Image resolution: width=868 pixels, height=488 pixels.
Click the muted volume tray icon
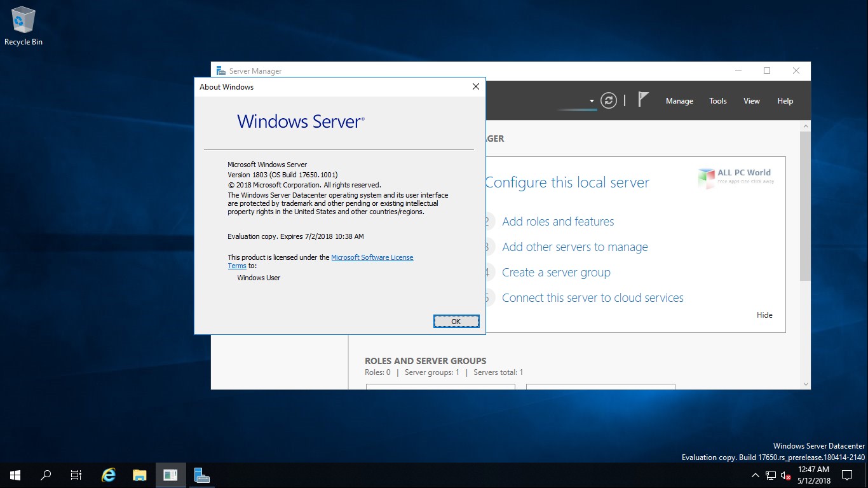coord(785,475)
